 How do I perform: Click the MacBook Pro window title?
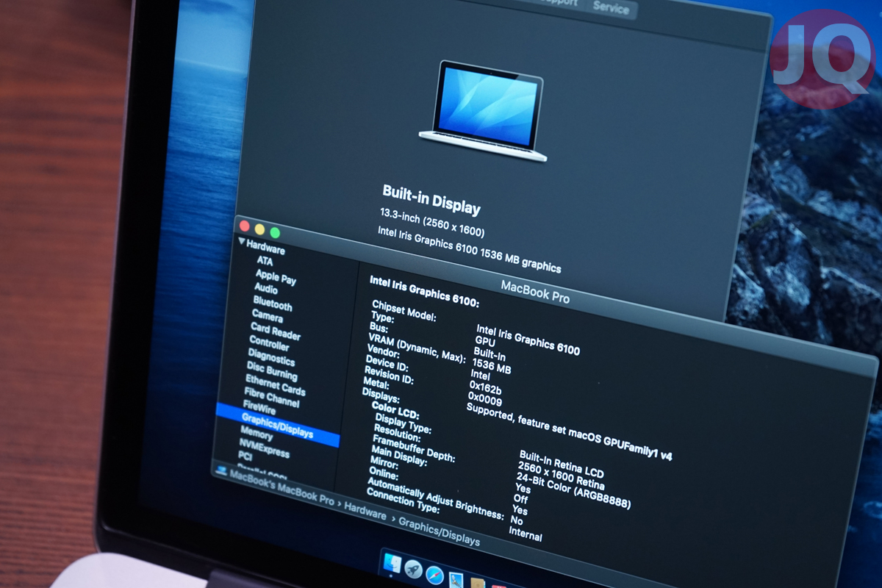click(535, 291)
